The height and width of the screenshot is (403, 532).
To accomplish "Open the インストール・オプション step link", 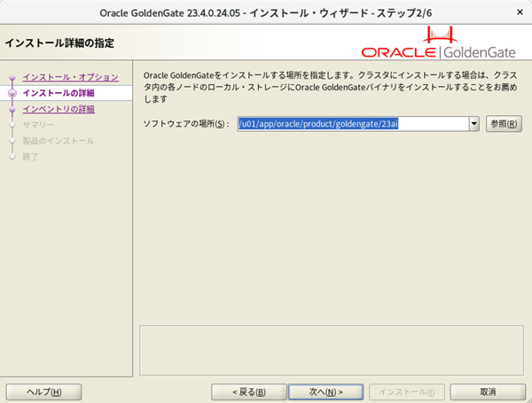I will (x=71, y=77).
